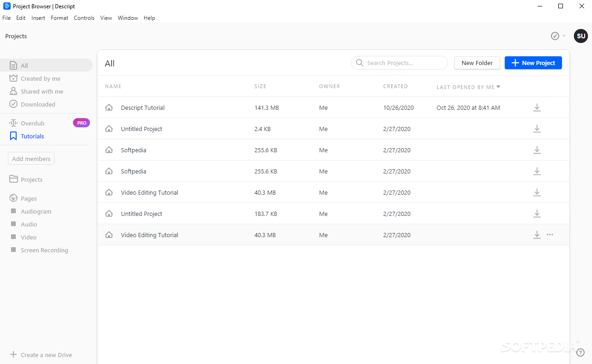592x364 pixels.
Task: Click the Descript app logo in title bar
Action: pos(7,6)
